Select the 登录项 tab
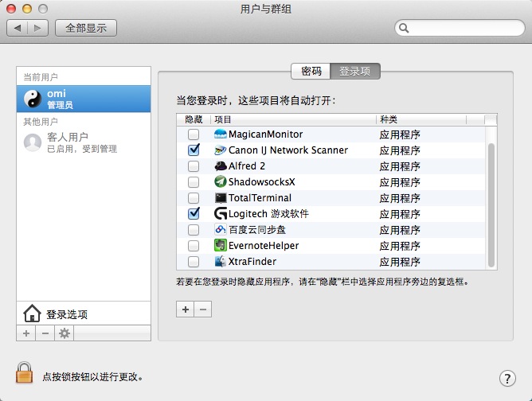The height and width of the screenshot is (401, 532). [354, 71]
